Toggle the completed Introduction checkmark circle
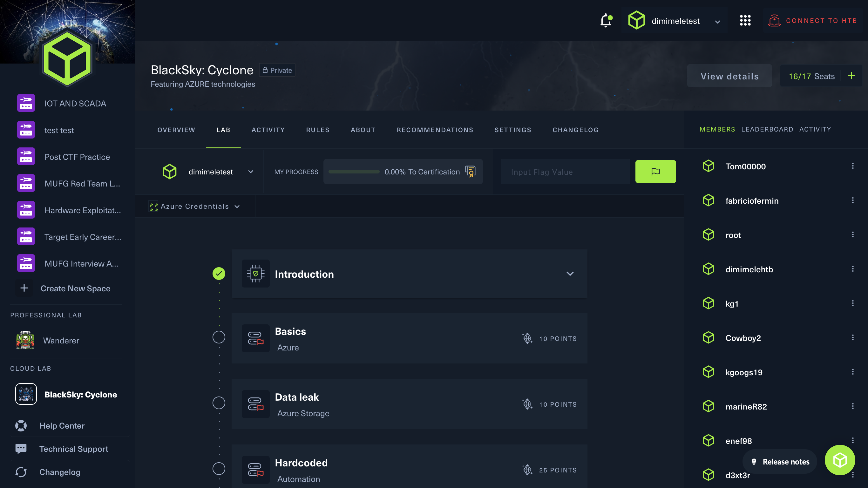 (x=219, y=273)
